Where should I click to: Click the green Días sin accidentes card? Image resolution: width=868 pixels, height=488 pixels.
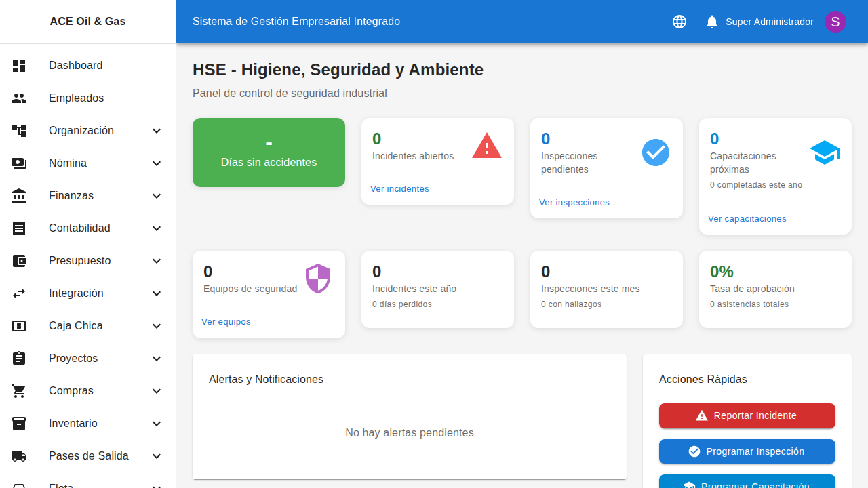click(x=269, y=152)
